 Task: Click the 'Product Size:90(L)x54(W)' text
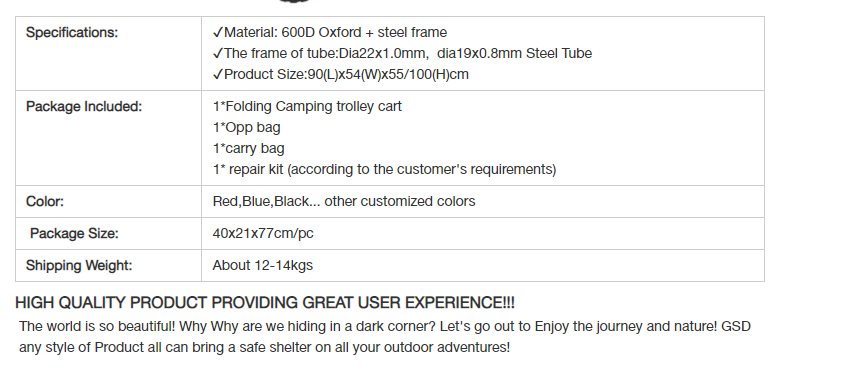tap(303, 74)
